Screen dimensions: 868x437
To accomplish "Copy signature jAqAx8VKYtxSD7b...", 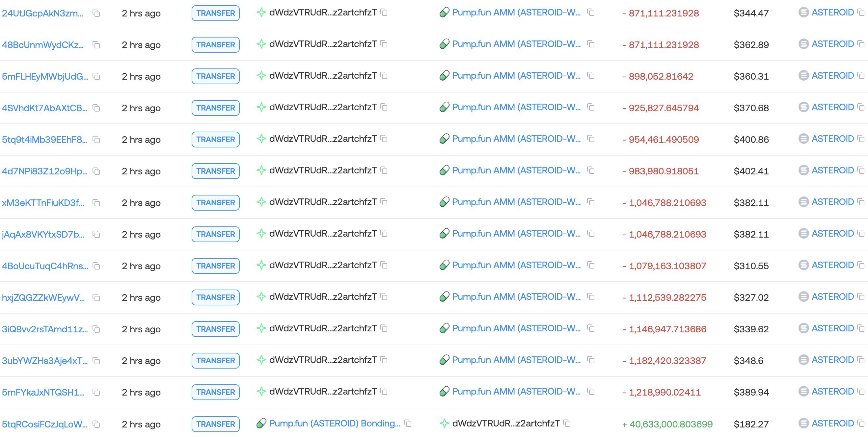I will pos(96,234).
